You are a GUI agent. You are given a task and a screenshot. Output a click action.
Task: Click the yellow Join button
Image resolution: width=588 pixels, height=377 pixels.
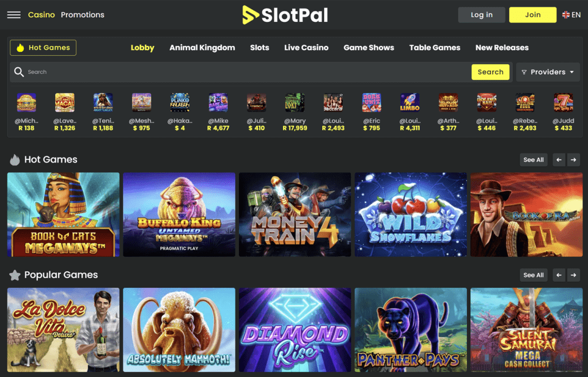click(x=532, y=15)
